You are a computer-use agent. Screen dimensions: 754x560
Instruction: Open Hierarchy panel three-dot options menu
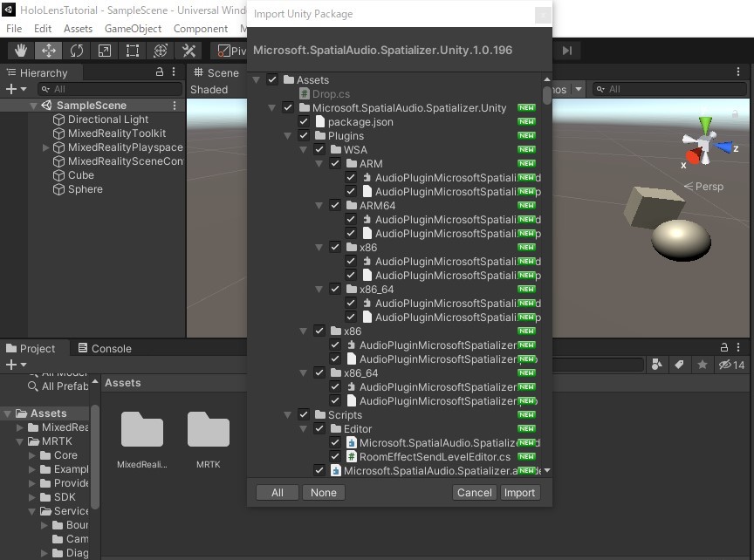click(174, 72)
